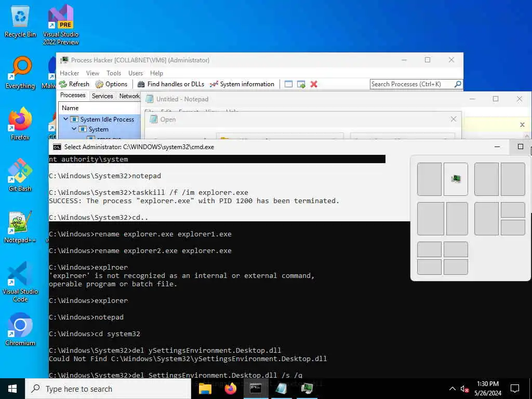
Task: Select the red X Find window and kill icon
Action: pyautogui.click(x=314, y=84)
